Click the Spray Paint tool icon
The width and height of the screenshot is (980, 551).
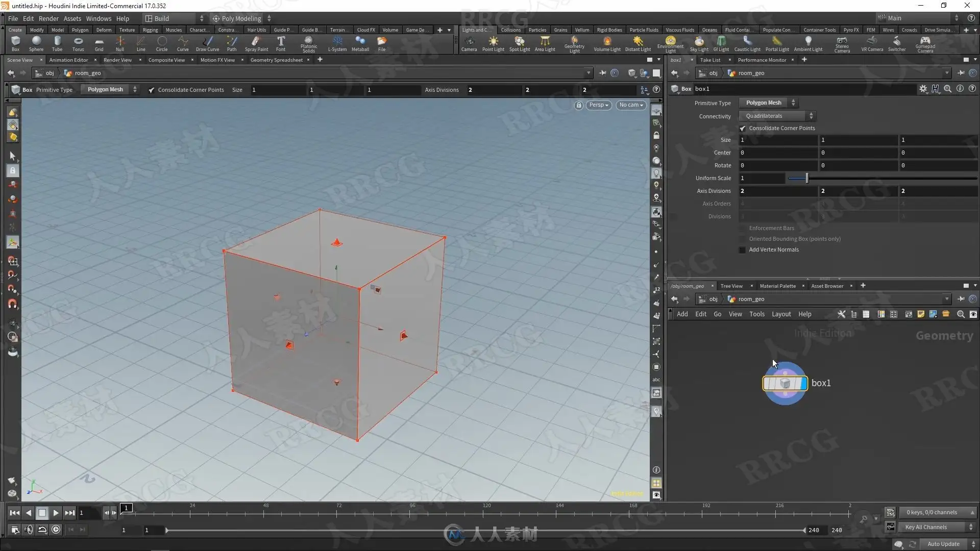(x=256, y=43)
